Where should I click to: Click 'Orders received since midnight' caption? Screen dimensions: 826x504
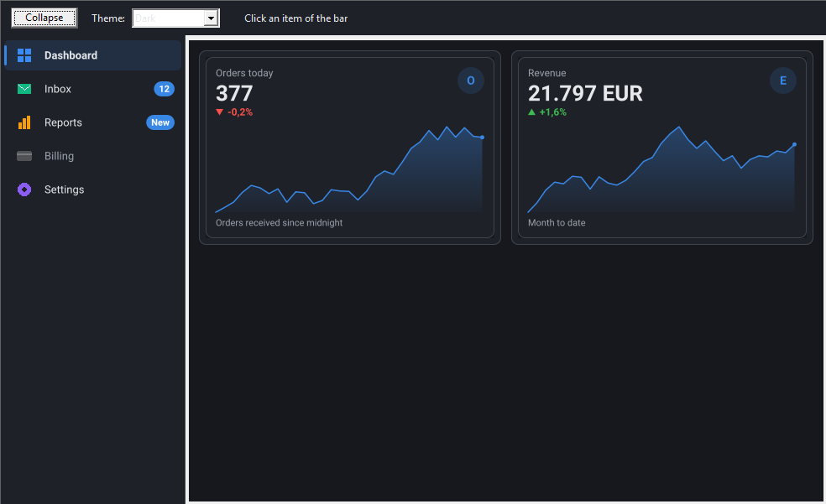tap(280, 222)
